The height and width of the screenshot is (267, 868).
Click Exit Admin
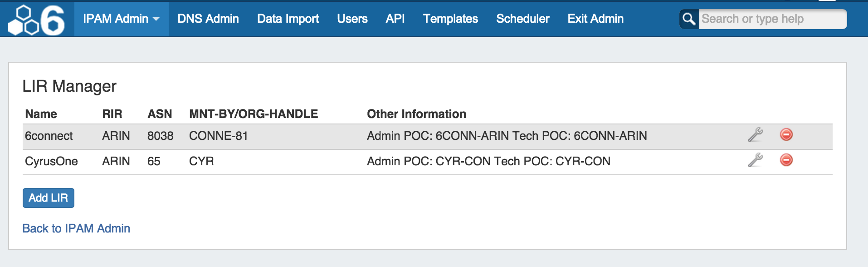[x=595, y=19]
